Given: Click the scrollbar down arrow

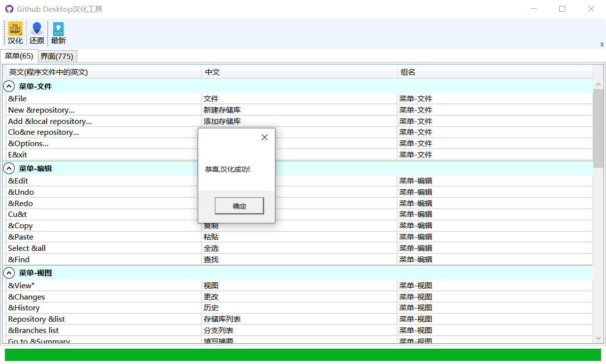Looking at the screenshot, I should point(598,338).
